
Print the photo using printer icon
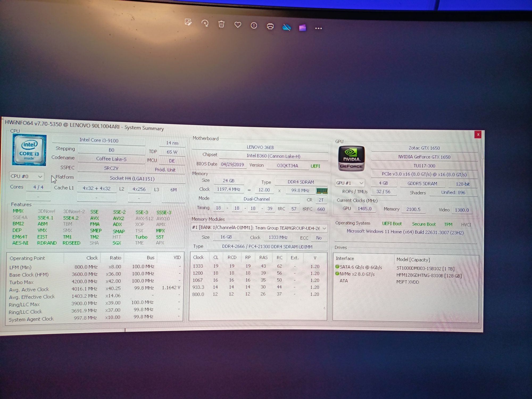[x=270, y=26]
